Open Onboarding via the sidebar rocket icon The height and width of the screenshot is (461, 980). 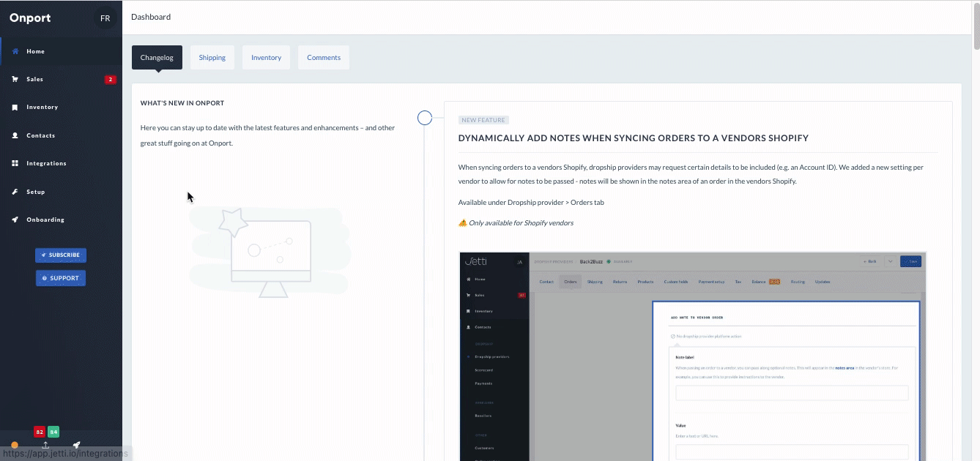coord(15,220)
